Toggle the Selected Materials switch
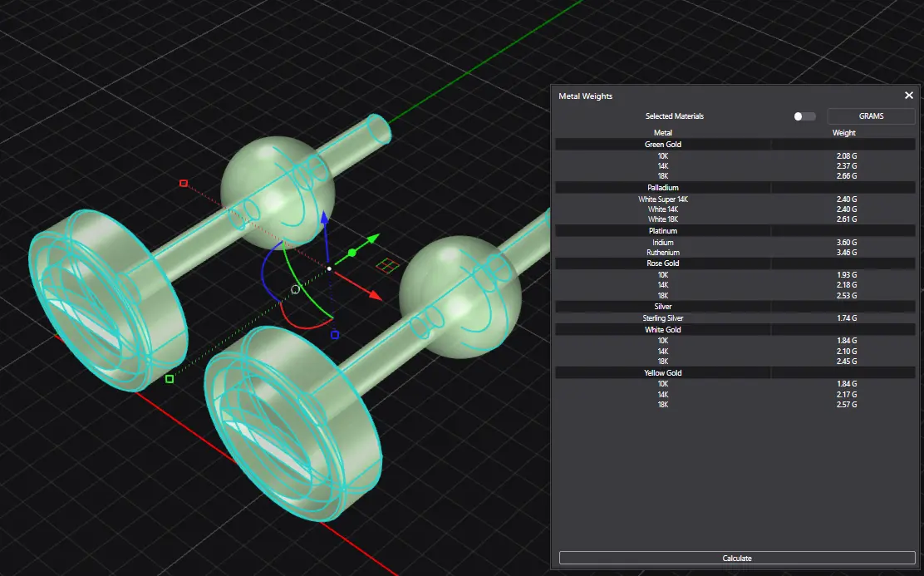Image resolution: width=924 pixels, height=576 pixels. (804, 116)
